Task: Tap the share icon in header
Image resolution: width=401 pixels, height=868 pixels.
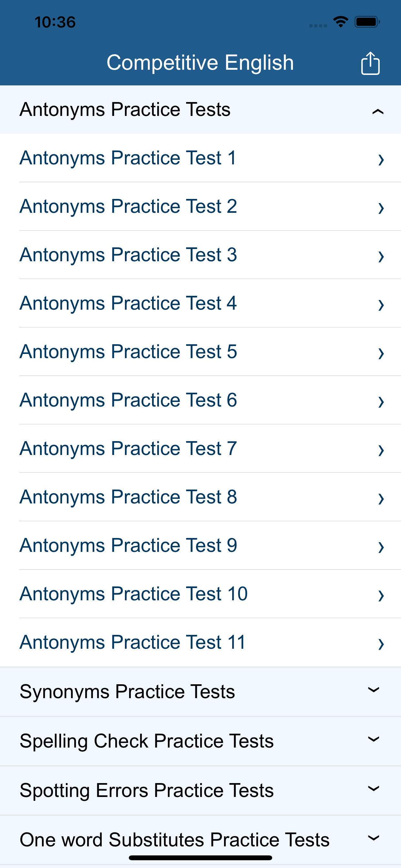Action: click(x=370, y=63)
